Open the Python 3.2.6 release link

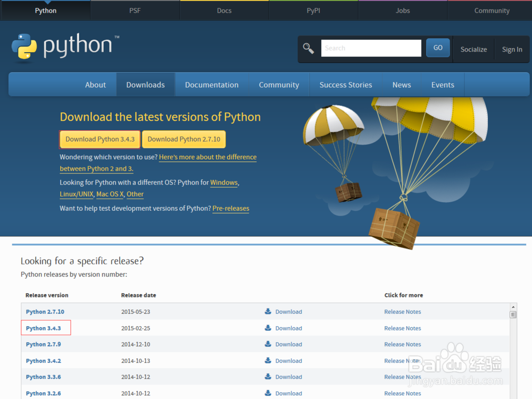[x=44, y=393]
